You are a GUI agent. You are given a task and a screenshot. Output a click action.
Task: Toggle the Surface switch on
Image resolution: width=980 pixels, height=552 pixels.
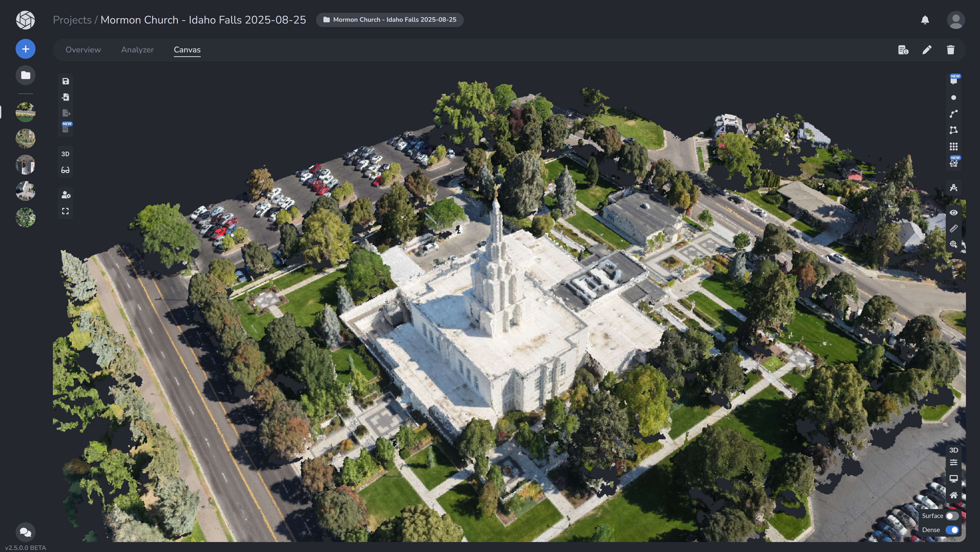click(952, 516)
